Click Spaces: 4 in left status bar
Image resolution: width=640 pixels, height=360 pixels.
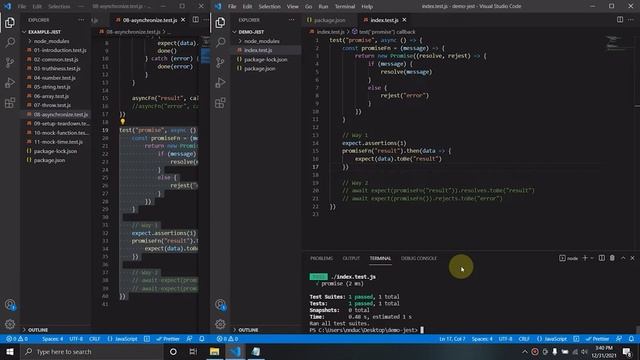tap(53, 339)
